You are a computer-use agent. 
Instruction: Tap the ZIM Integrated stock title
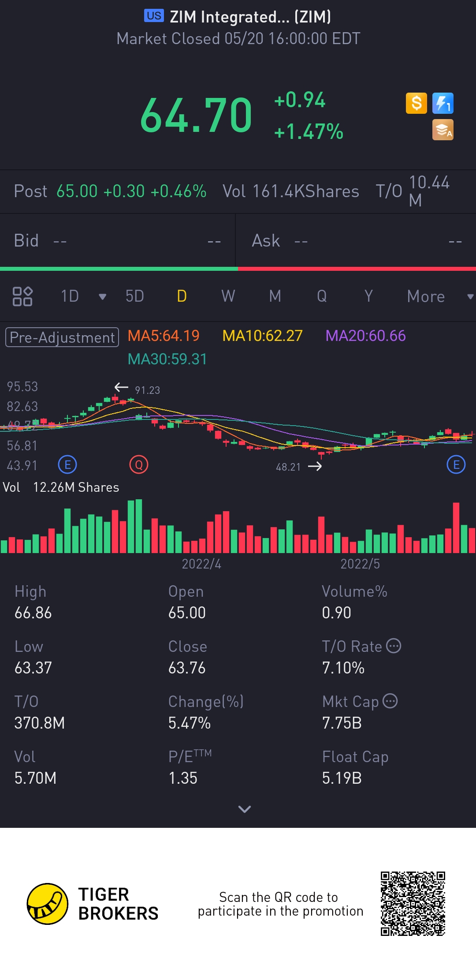pos(250,17)
